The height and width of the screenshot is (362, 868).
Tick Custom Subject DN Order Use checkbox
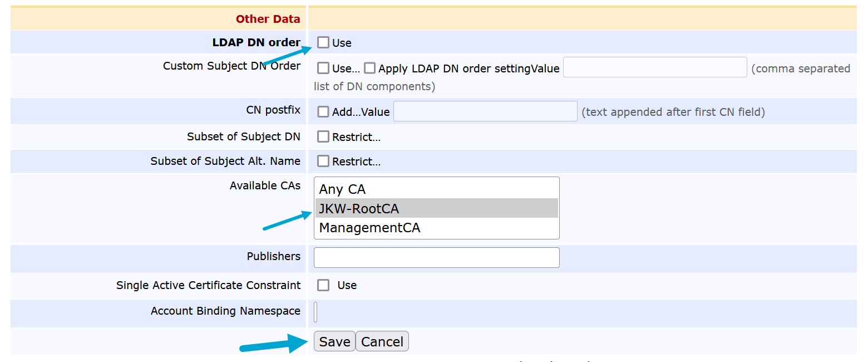[x=323, y=68]
